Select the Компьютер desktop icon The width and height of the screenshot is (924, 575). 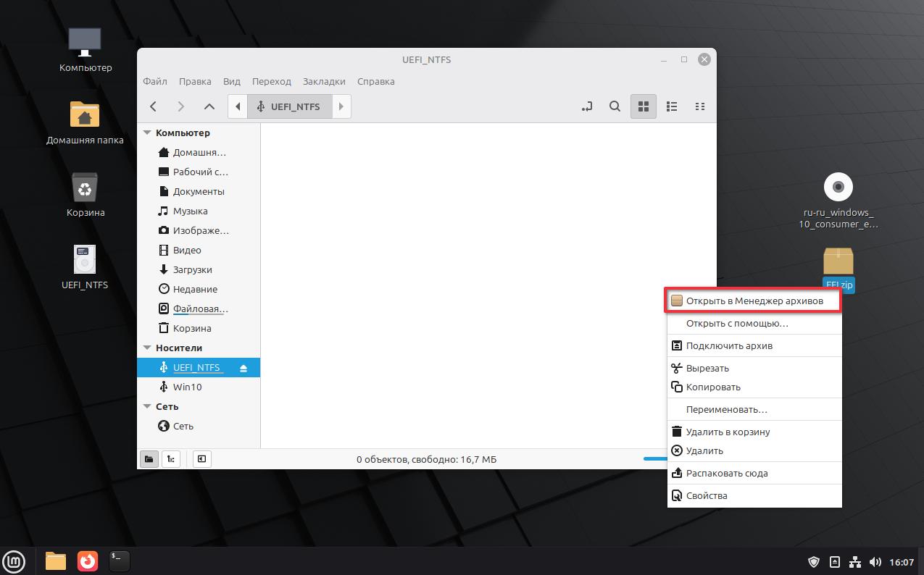pyautogui.click(x=86, y=49)
